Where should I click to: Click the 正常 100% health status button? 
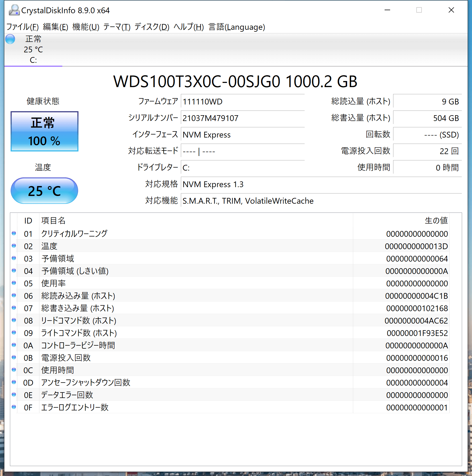tap(44, 131)
